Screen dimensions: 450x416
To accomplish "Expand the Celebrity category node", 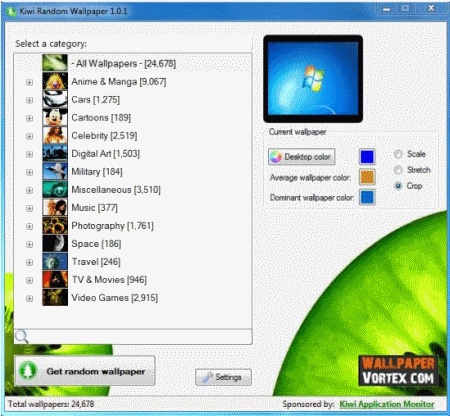I will click(30, 136).
